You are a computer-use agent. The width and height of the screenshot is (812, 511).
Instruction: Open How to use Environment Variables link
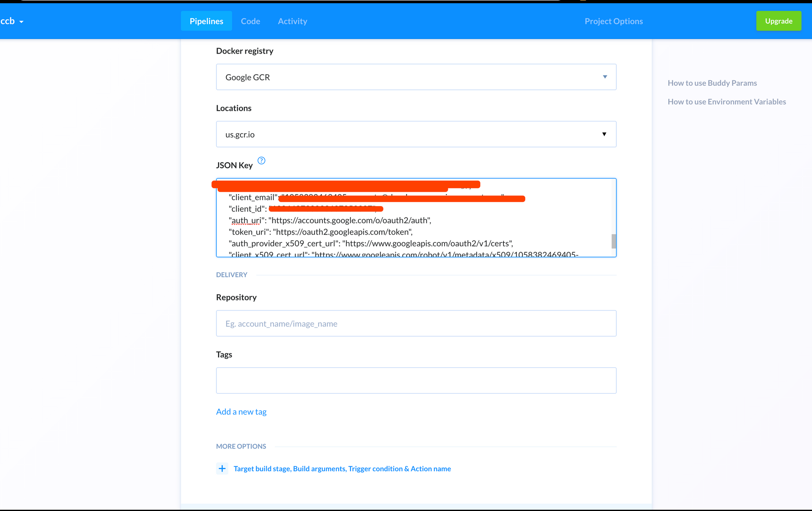[x=726, y=101]
